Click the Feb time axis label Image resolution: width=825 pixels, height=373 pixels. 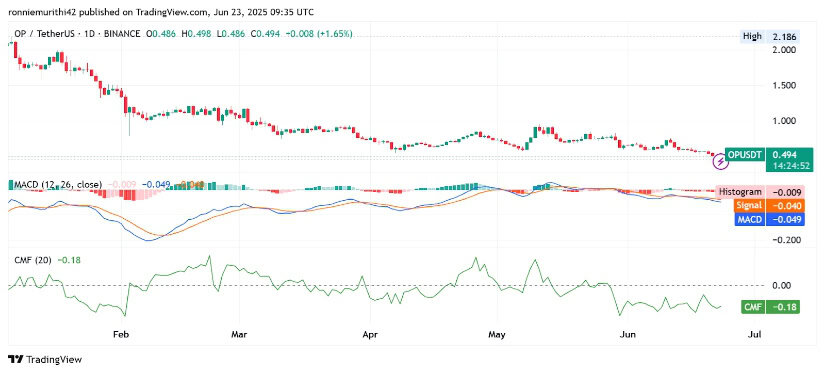(120, 334)
